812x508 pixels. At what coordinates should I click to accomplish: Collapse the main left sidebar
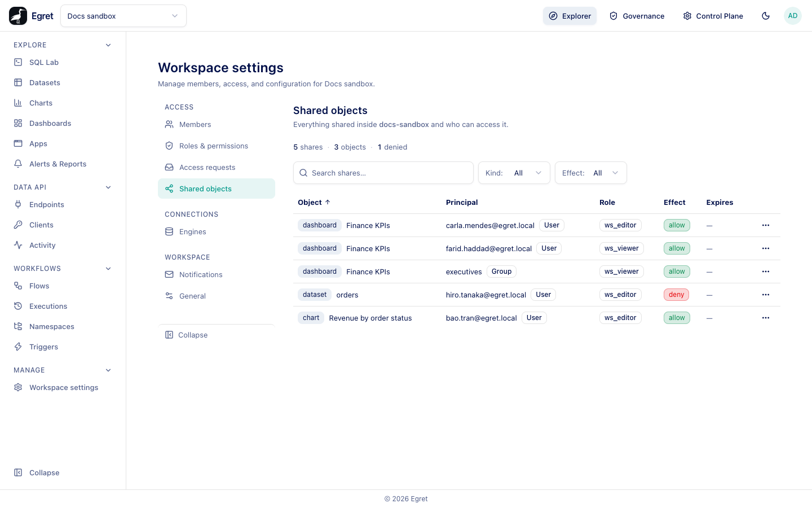coord(63,472)
